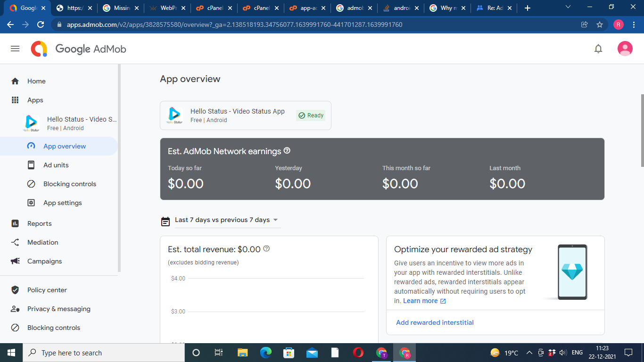644x362 pixels.
Task: Open Task View on taskbar
Action: point(218,353)
